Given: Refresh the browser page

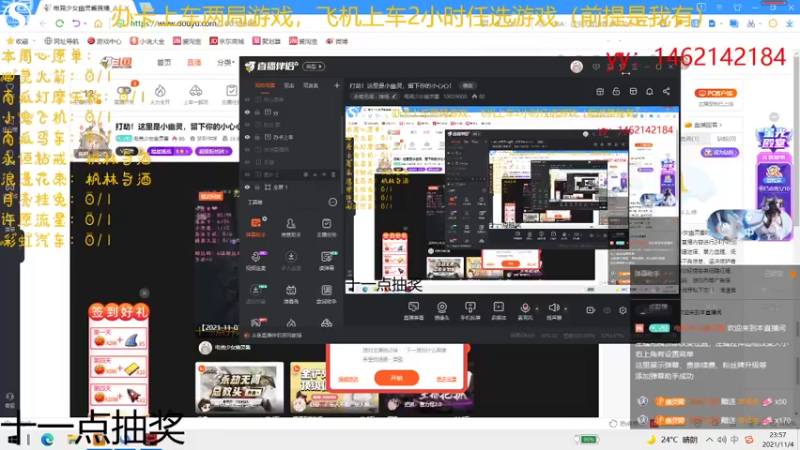Looking at the screenshot, I should click(60, 23).
